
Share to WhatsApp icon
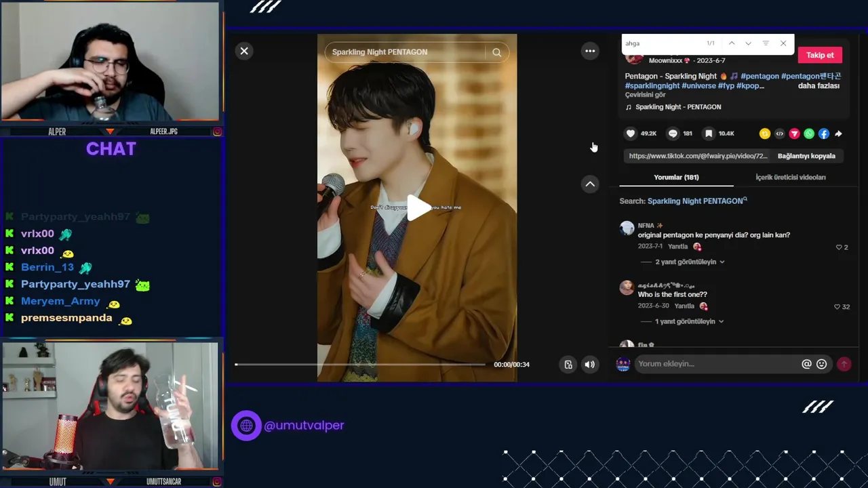tap(809, 134)
